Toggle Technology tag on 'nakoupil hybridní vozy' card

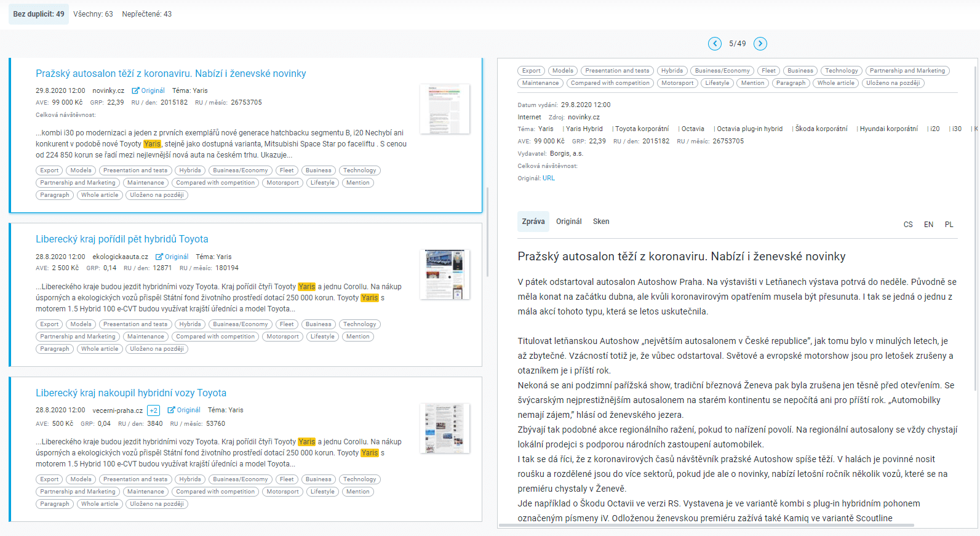[x=360, y=479]
